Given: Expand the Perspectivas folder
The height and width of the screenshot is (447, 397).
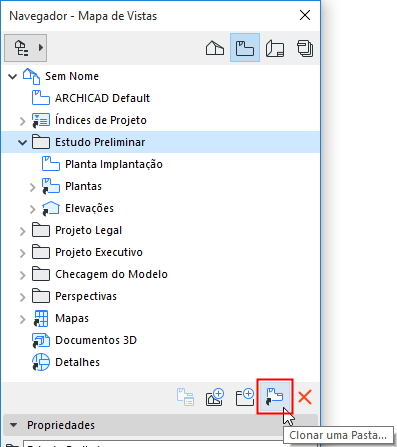Looking at the screenshot, I should point(22,297).
